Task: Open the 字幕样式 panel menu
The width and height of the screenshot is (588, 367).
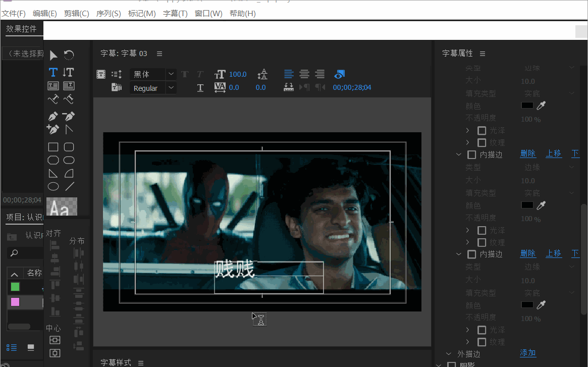Action: (141, 363)
